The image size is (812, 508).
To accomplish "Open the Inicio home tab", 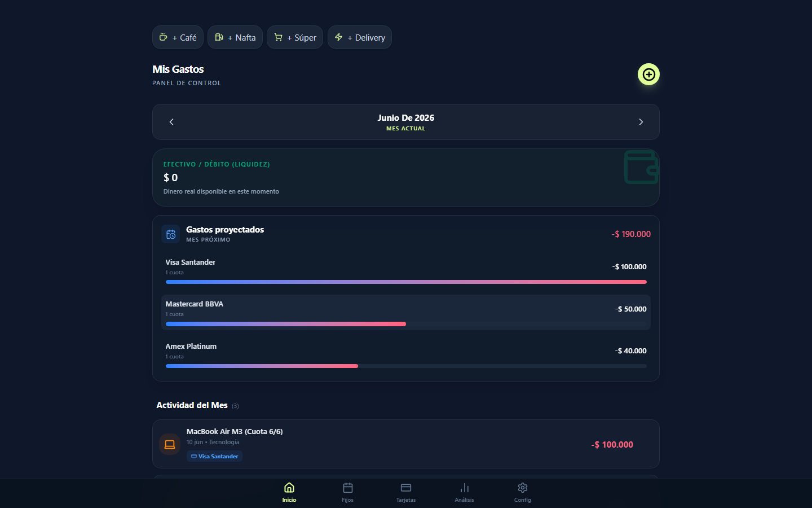I will point(289,492).
